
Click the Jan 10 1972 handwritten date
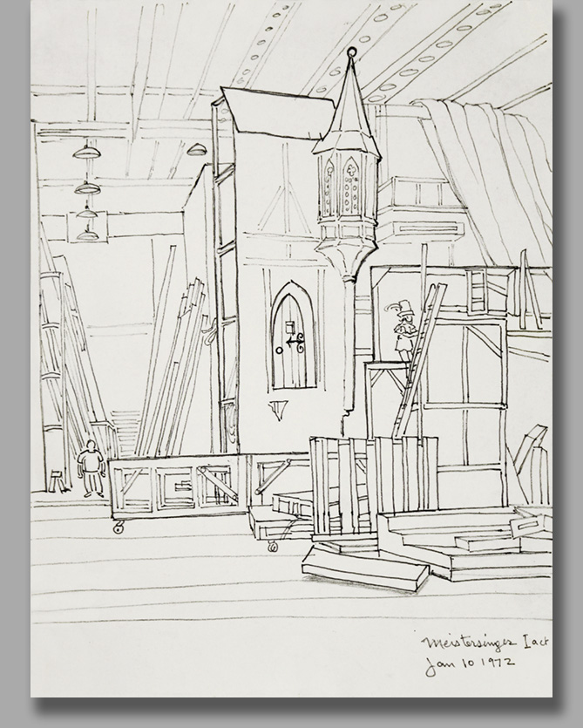click(x=470, y=665)
